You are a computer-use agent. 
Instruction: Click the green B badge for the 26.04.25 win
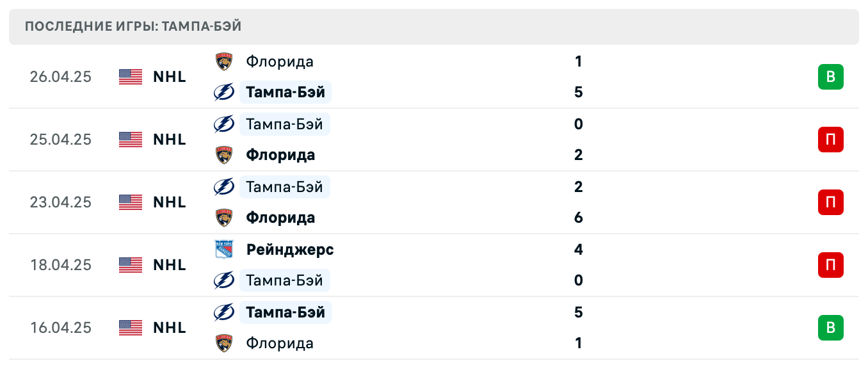click(831, 77)
